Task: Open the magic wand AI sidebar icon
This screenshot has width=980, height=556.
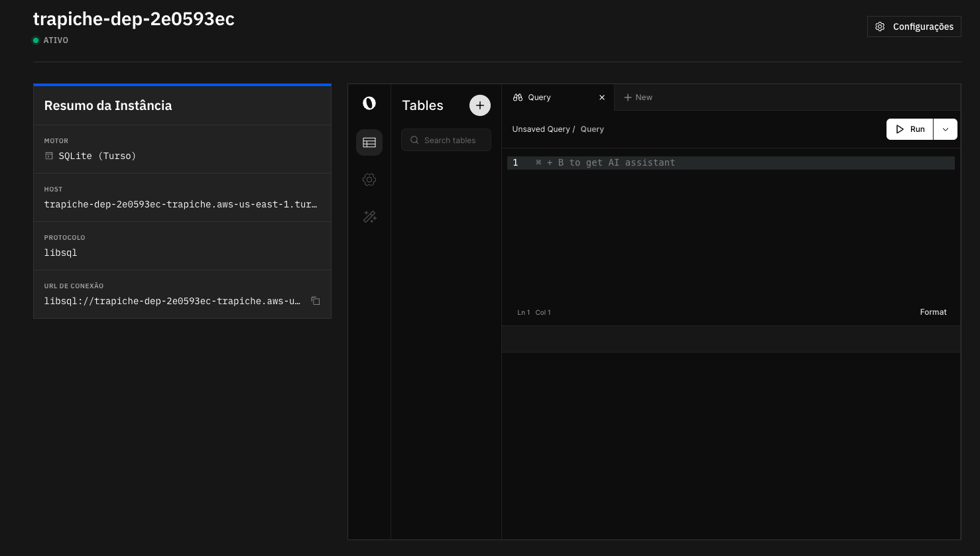Action: point(369,217)
